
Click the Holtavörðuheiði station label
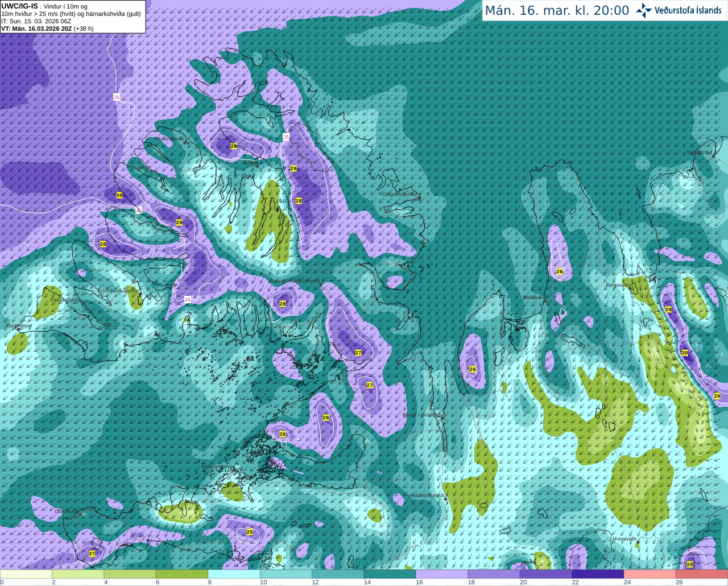(427, 496)
